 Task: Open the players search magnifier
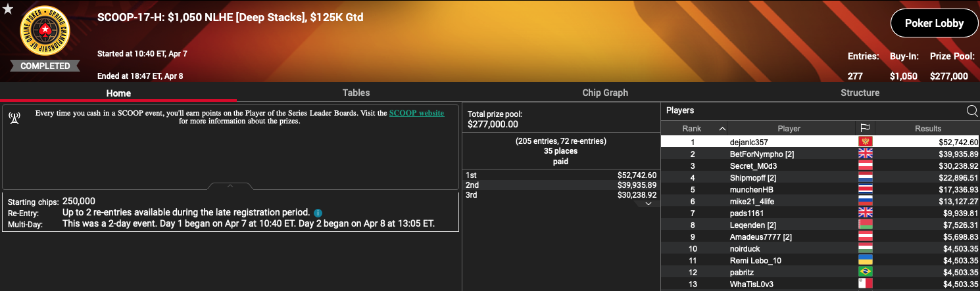[x=972, y=111]
